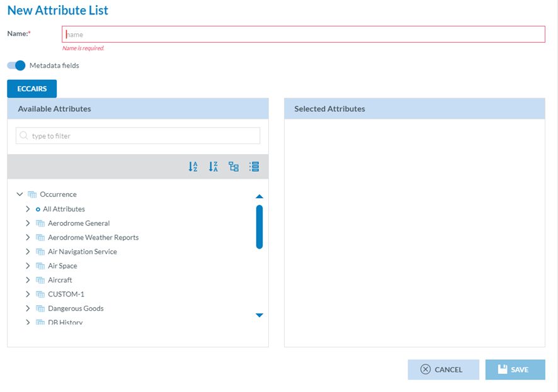Switch to flat list view icon
Image resolution: width=558 pixels, height=392 pixels.
(254, 167)
